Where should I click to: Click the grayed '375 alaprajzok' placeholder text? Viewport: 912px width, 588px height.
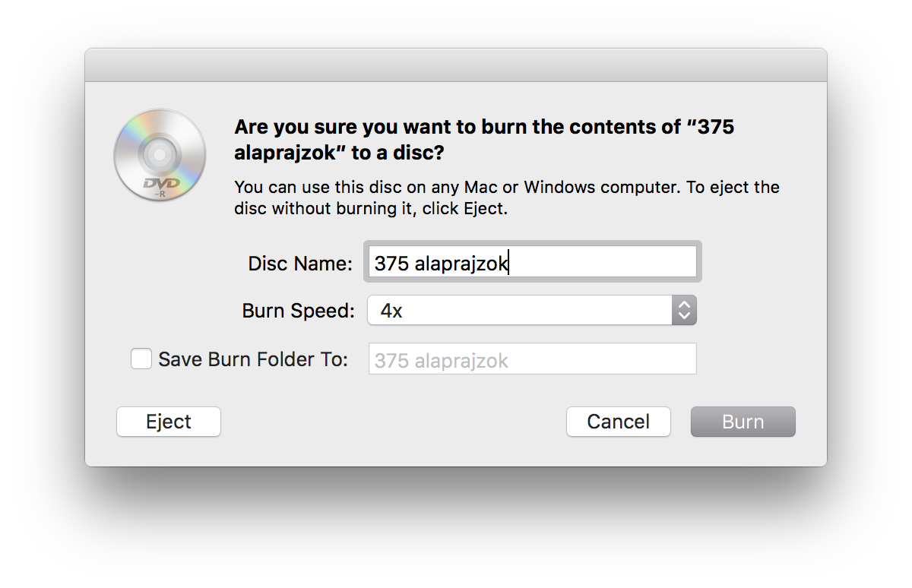(441, 361)
